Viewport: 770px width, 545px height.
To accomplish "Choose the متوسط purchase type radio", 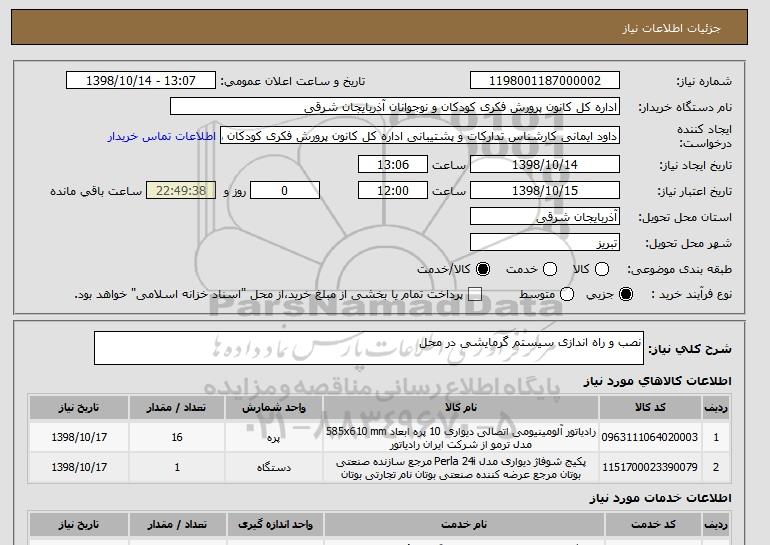I will pos(567,294).
